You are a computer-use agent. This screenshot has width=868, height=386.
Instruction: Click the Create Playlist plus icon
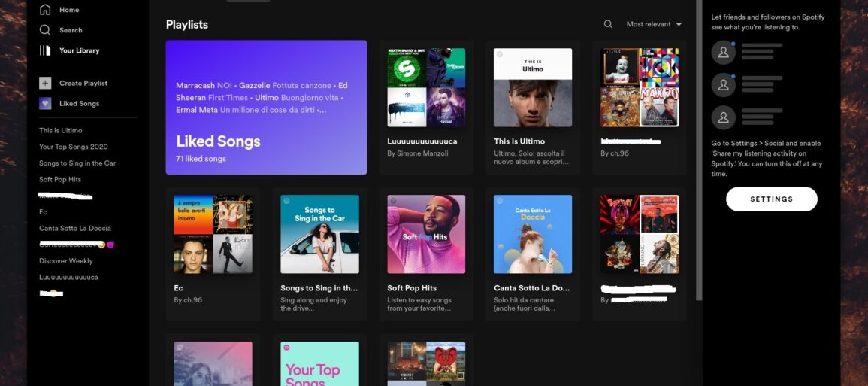click(45, 83)
